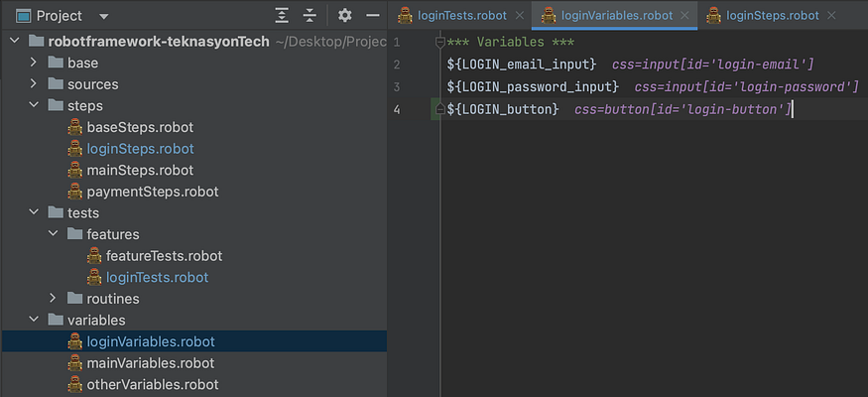This screenshot has height=397, width=868.
Task: Click robot icon beside baseSteps.robot
Action: 74,127
